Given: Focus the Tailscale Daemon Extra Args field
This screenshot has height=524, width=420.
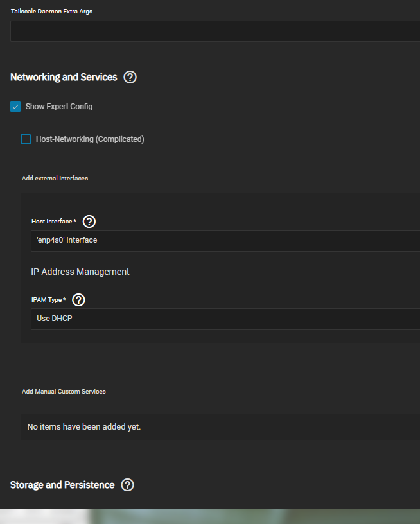Looking at the screenshot, I should pyautogui.click(x=215, y=31).
